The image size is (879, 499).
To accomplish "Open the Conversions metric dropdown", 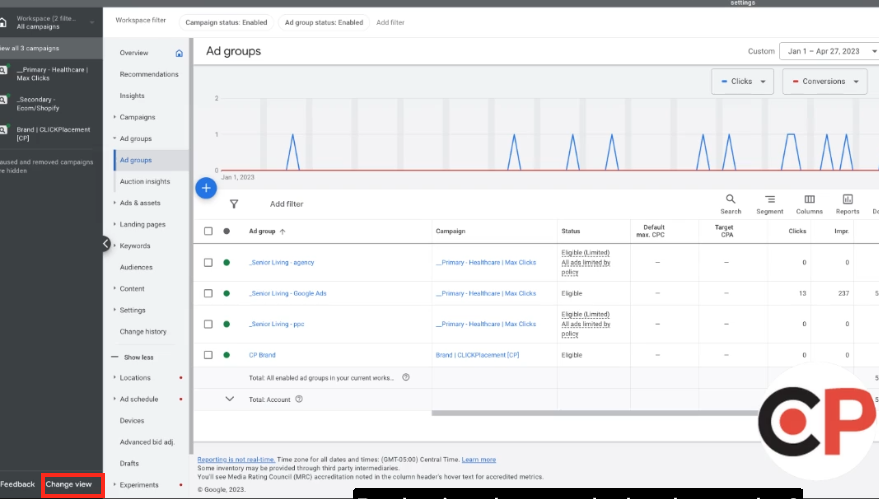I will (820, 82).
